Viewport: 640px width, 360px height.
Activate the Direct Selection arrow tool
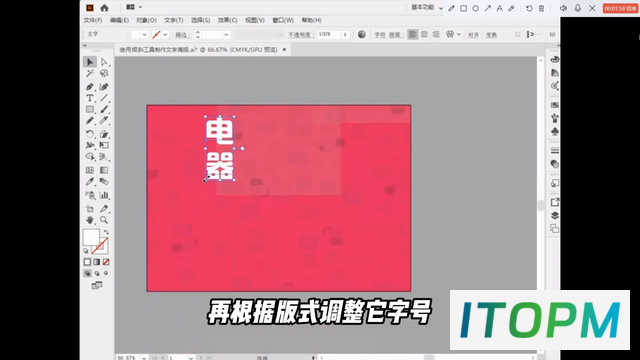(104, 62)
